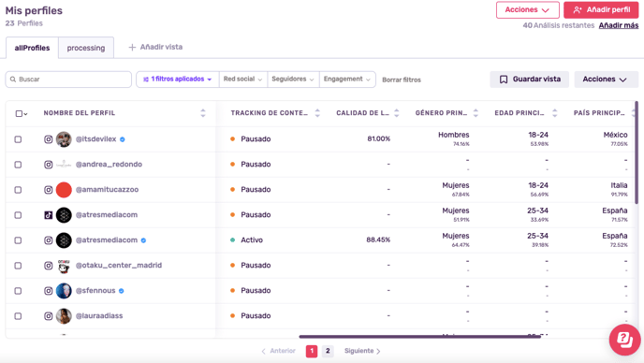Image resolution: width=644 pixels, height=363 pixels.
Task: Check the box for @sfennous
Action: tap(18, 291)
